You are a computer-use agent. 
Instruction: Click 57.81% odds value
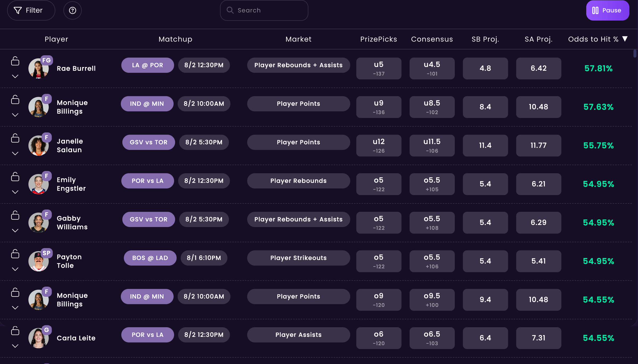click(x=598, y=69)
